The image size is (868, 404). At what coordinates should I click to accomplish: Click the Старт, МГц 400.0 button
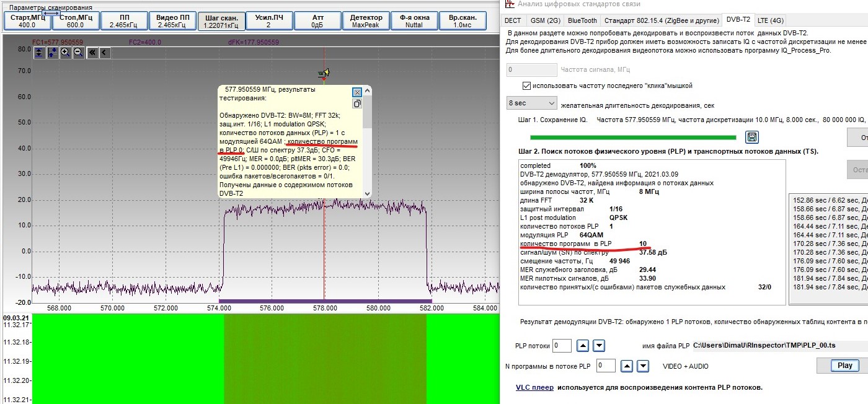[x=27, y=21]
